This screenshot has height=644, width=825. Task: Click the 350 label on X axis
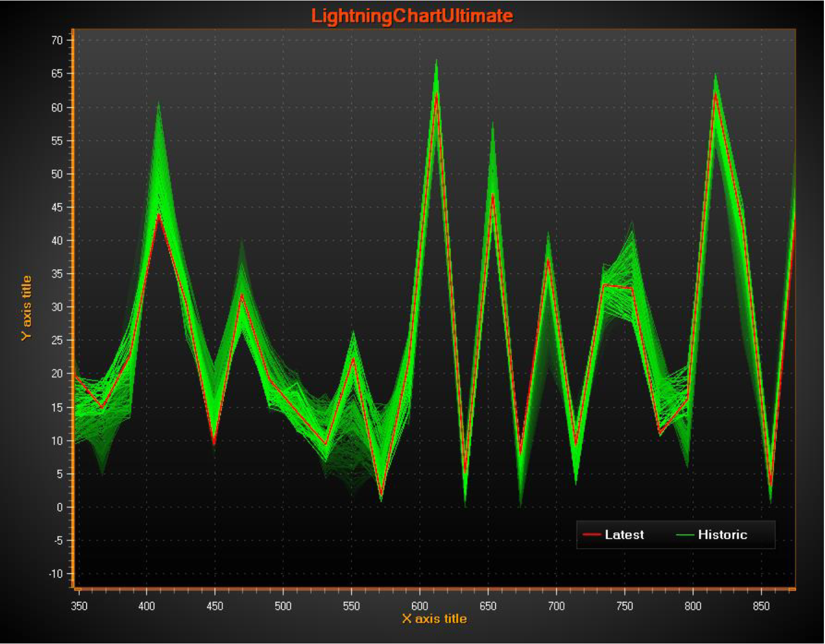(79, 606)
